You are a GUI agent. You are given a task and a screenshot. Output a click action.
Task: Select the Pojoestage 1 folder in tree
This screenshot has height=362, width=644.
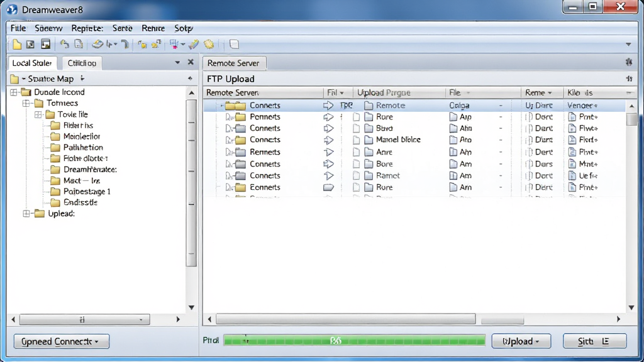coord(87,192)
